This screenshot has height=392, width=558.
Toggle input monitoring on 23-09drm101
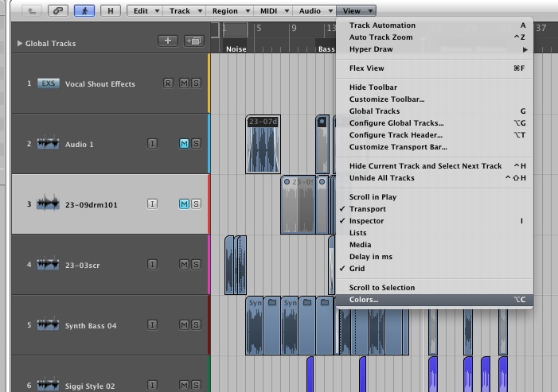tap(152, 204)
